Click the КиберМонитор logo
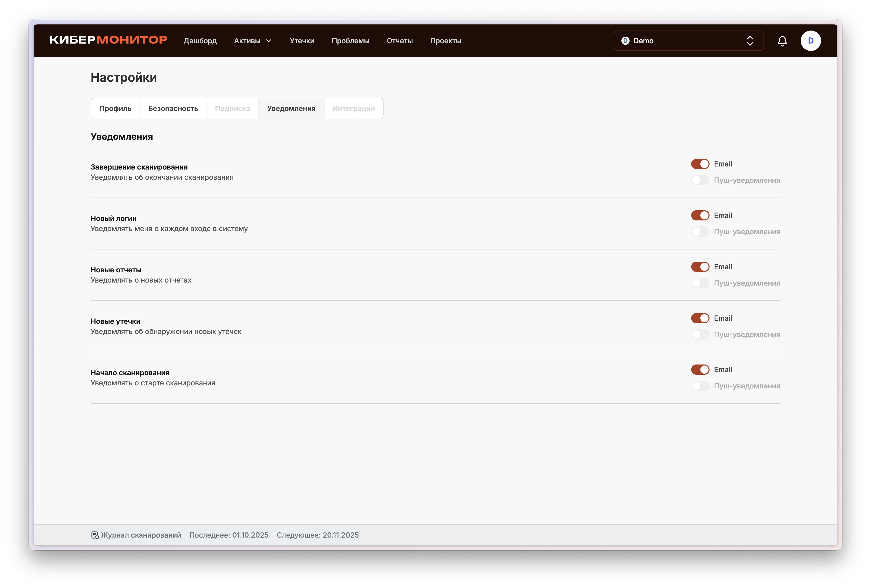 pyautogui.click(x=108, y=40)
